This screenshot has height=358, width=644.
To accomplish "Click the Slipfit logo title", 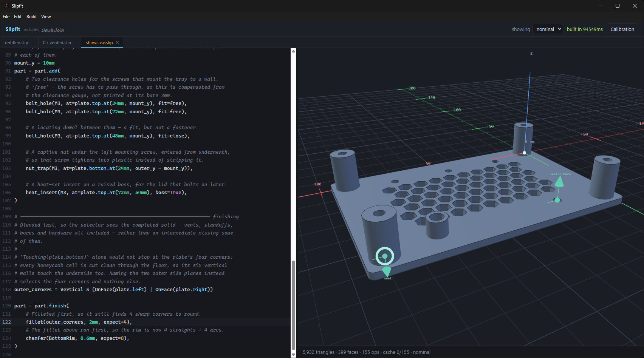I will (13, 29).
